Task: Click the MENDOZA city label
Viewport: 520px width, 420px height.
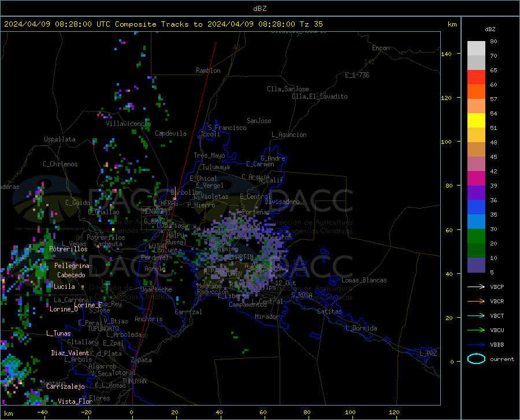Action: point(154,211)
